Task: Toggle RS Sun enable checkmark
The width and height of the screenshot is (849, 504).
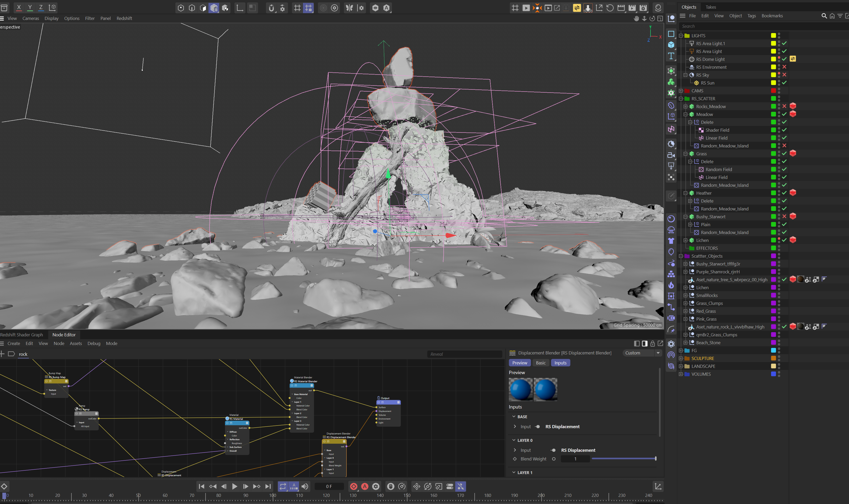Action: [x=784, y=83]
